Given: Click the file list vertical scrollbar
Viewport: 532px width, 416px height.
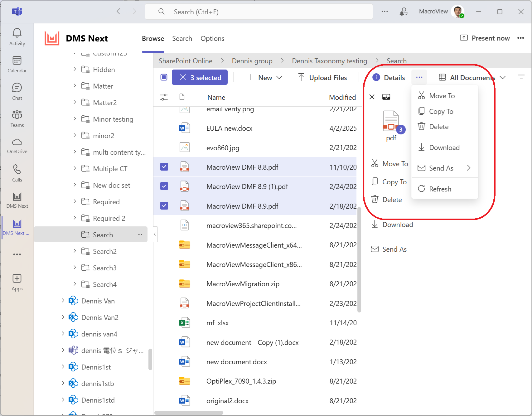Looking at the screenshot, I should coord(359,259).
